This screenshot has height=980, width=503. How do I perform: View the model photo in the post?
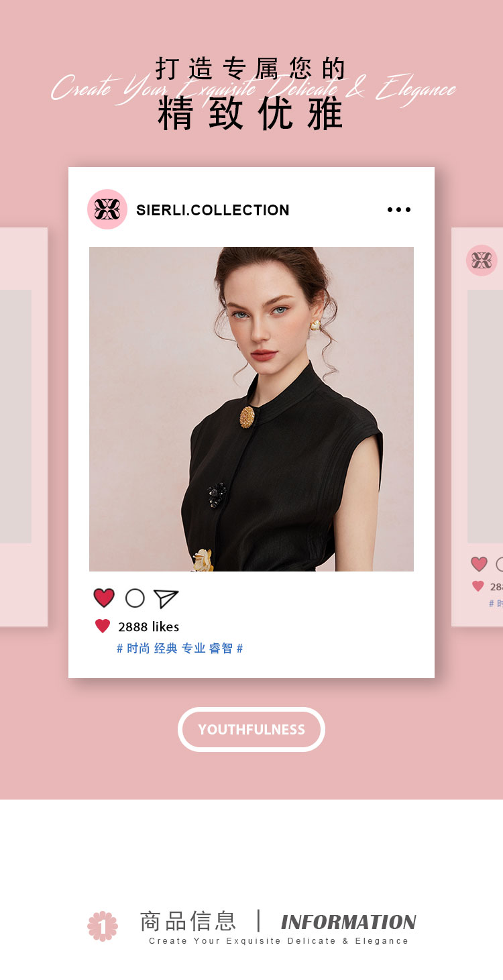(251, 409)
